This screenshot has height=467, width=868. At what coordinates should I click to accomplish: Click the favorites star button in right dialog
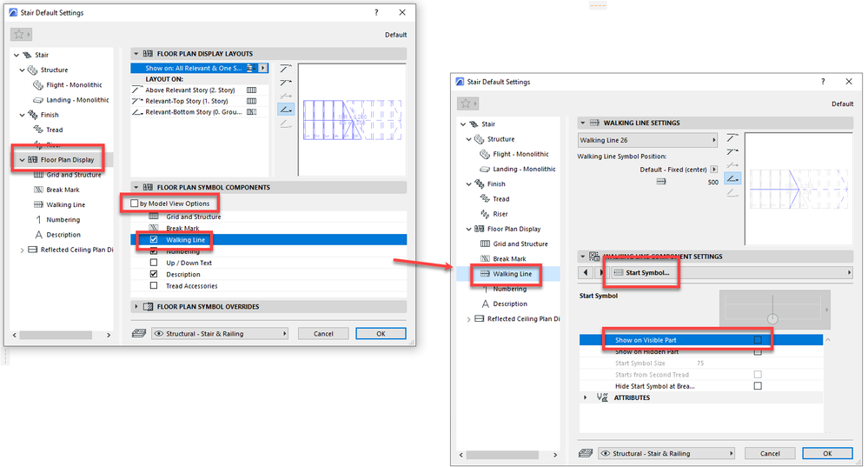[x=467, y=103]
